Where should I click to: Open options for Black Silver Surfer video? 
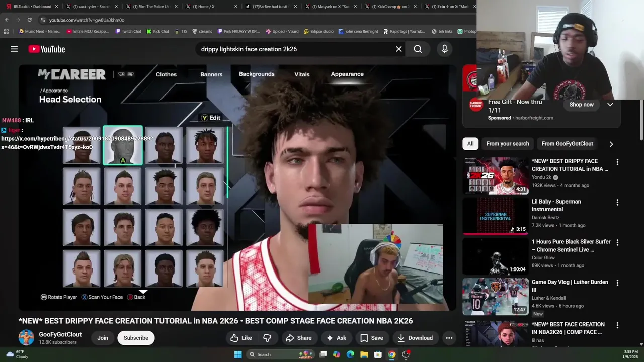point(617,242)
